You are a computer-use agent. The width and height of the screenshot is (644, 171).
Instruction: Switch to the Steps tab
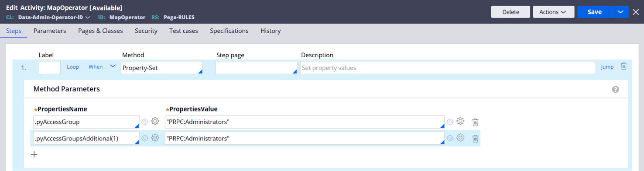[x=14, y=31]
